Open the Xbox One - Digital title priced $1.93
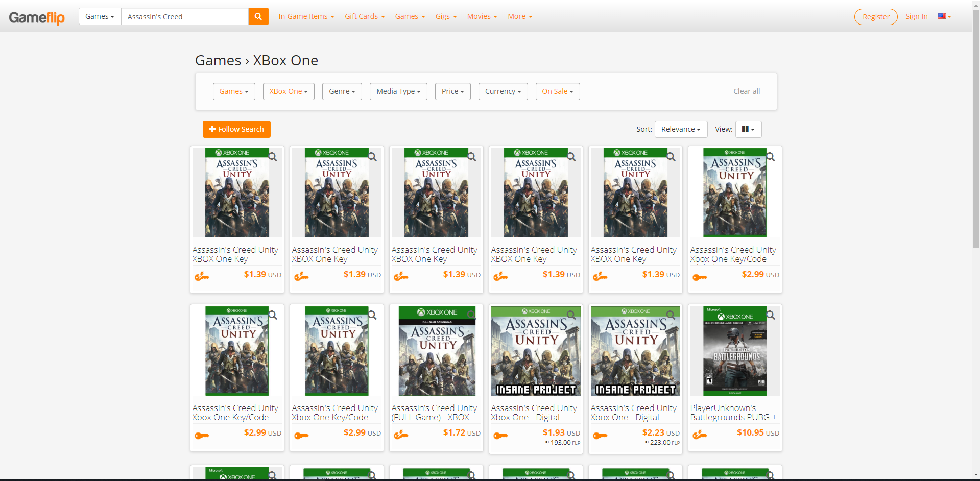Screen dimensions: 980x481 534,413
